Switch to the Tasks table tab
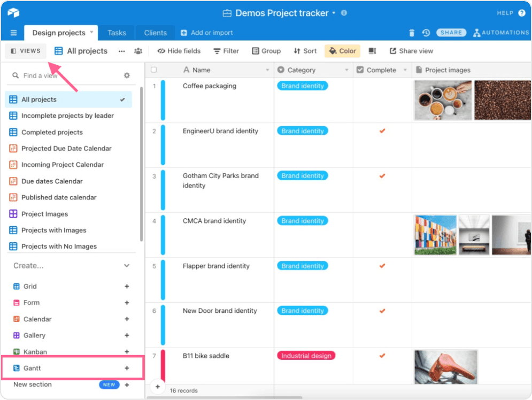The image size is (532, 400). click(x=117, y=33)
